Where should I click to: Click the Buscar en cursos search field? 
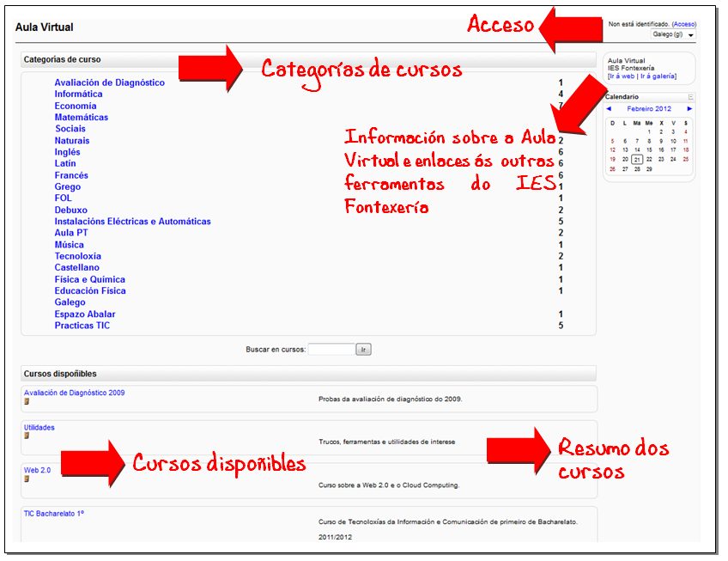[331, 350]
